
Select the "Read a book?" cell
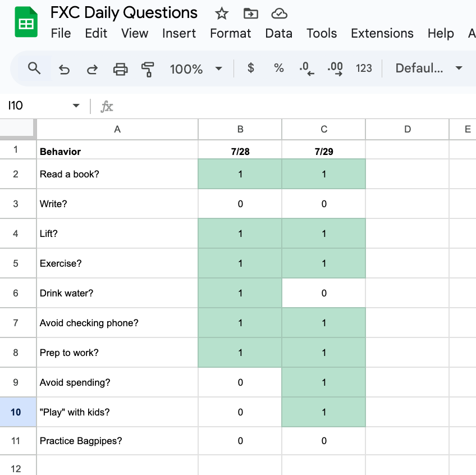(117, 174)
